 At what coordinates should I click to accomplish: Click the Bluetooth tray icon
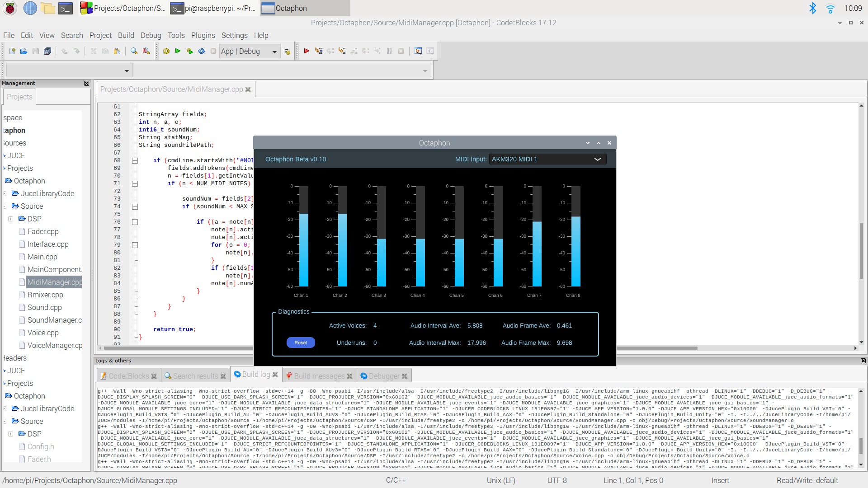(812, 8)
